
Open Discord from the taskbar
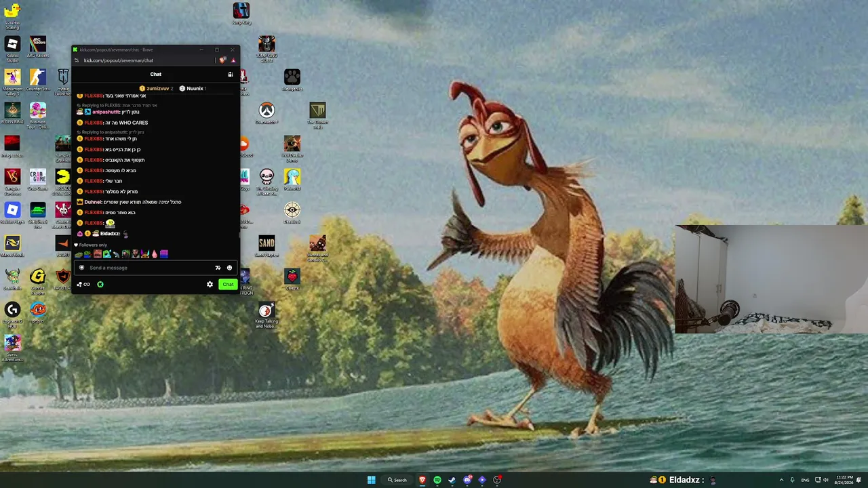[467, 480]
